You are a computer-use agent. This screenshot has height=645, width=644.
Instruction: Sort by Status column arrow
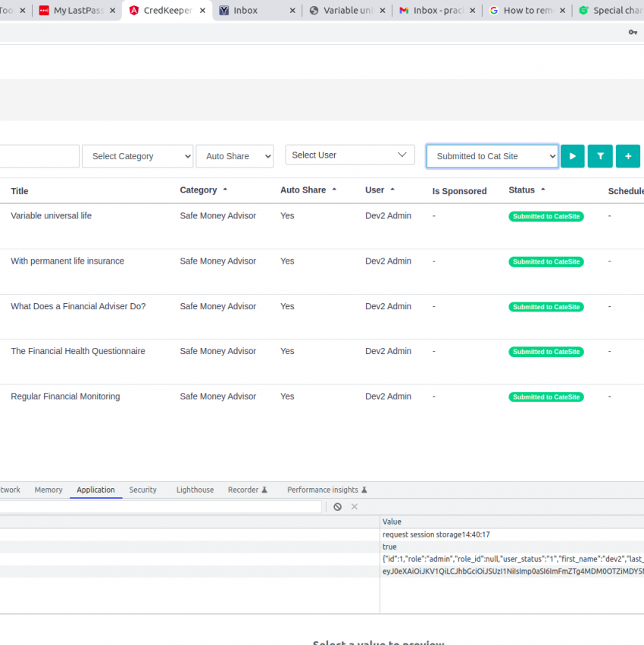(x=543, y=189)
